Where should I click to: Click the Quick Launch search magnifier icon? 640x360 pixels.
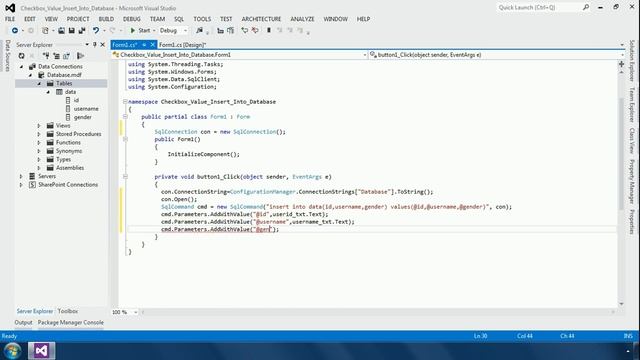[x=586, y=7]
